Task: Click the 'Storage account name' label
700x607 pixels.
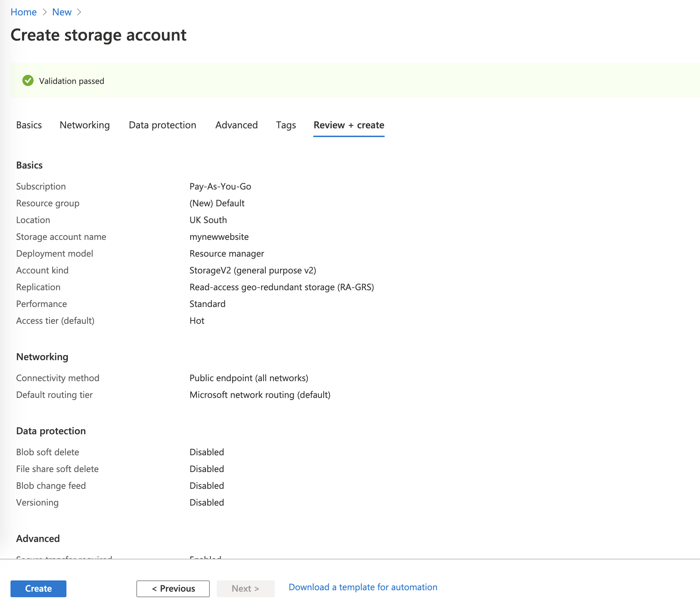Action: 61,237
